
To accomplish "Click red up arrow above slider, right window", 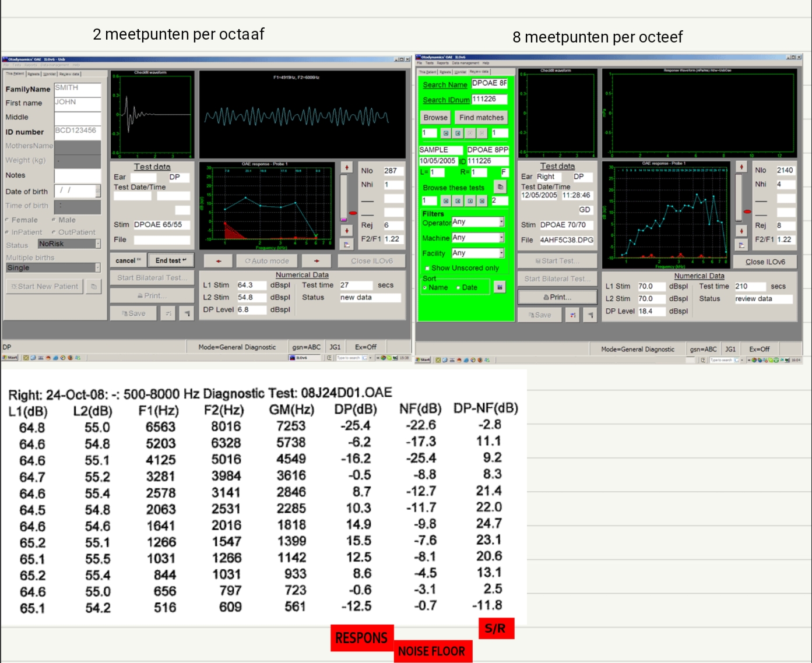I will (x=741, y=167).
